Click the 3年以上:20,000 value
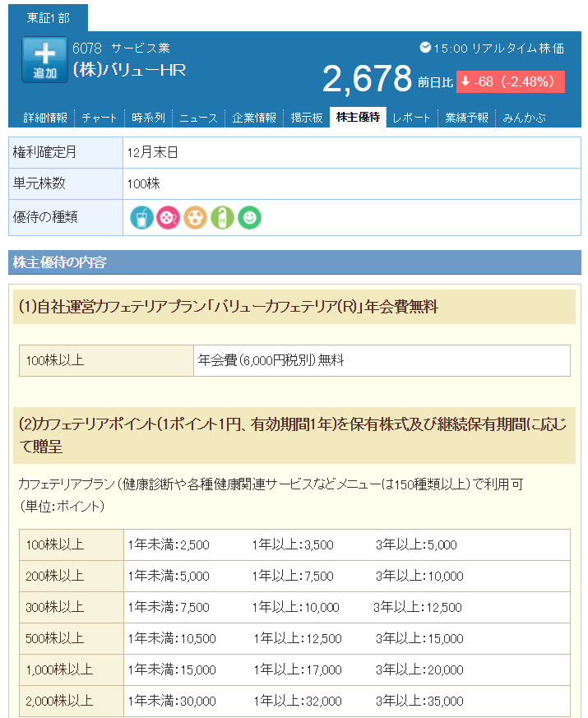Screen dimensions: 588x718 pyautogui.click(x=419, y=669)
